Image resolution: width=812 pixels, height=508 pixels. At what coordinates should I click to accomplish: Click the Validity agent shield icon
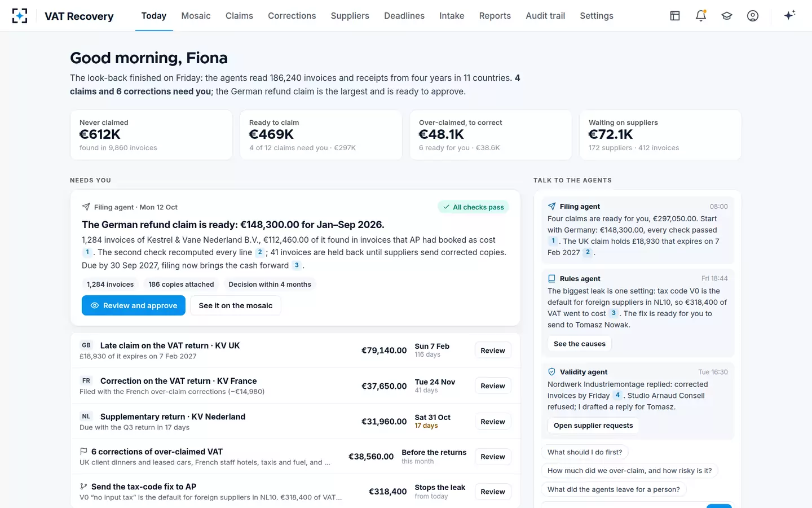(551, 372)
